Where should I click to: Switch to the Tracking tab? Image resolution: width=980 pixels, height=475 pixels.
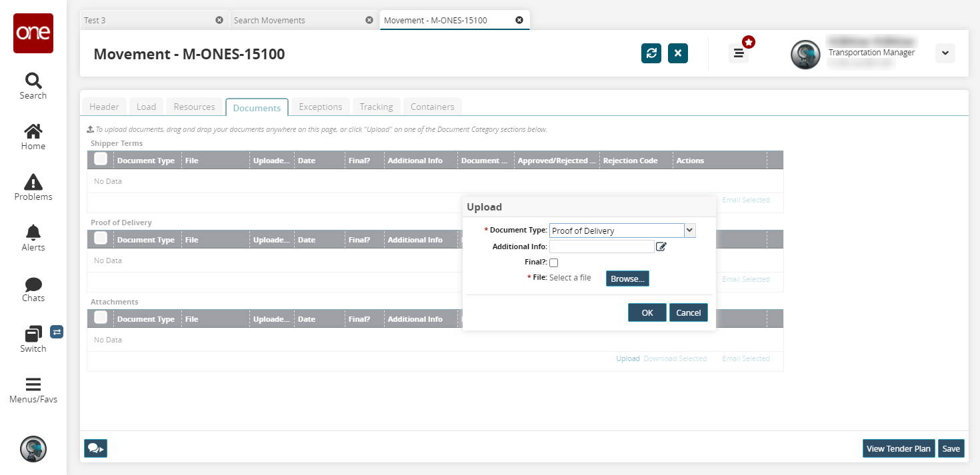(376, 107)
